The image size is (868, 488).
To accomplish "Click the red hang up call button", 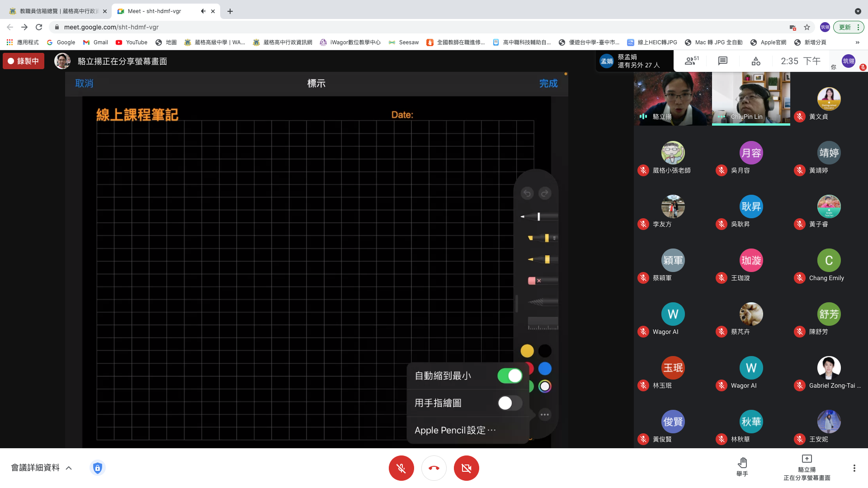I will point(434,468).
